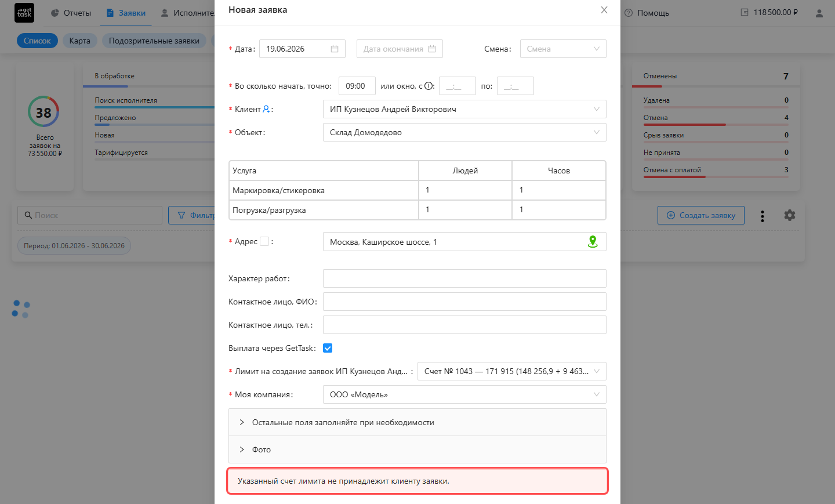Toggle the checkbox next to Адрес label
This screenshot has width=835, height=504.
pyautogui.click(x=264, y=241)
